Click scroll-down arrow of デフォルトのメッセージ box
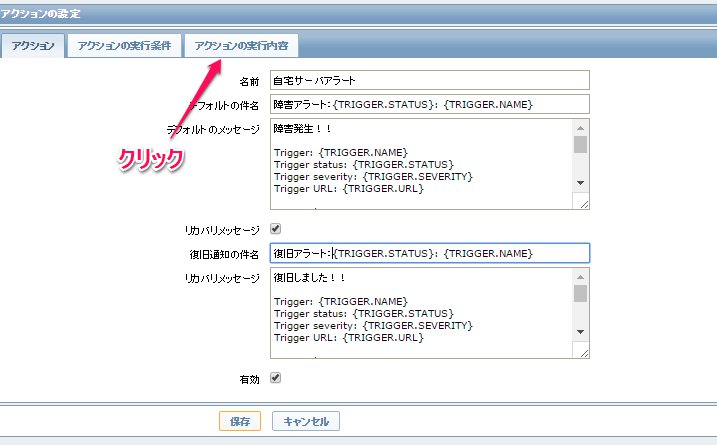The image size is (717, 445). pyautogui.click(x=580, y=184)
